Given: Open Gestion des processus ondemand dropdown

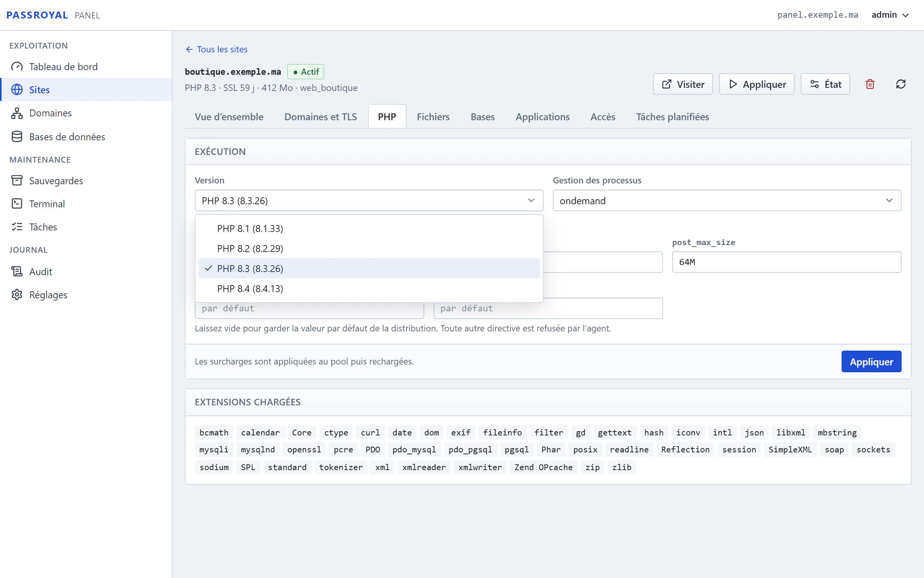Looking at the screenshot, I should point(727,200).
